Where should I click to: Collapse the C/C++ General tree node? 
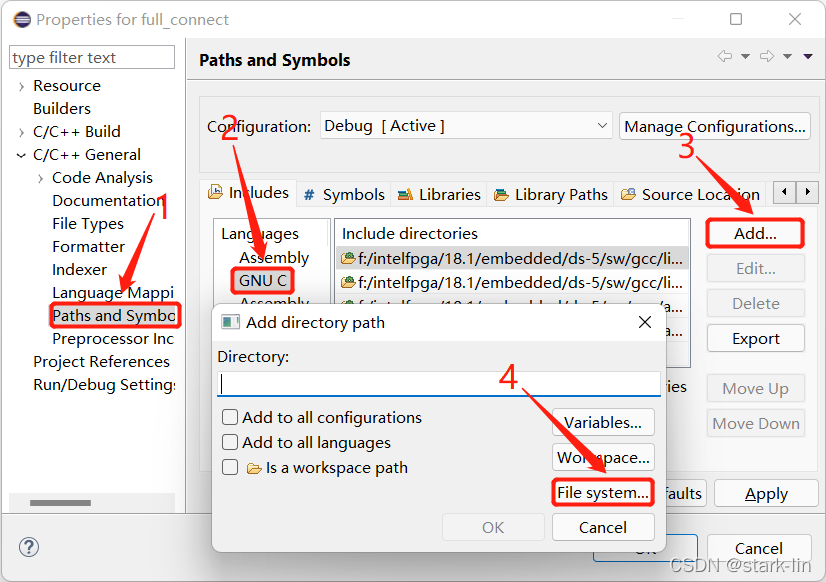(21, 155)
